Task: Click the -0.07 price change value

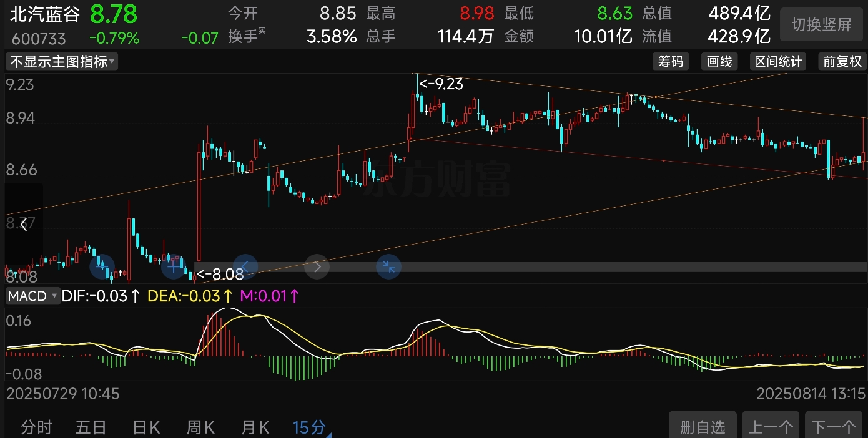Action: pyautogui.click(x=200, y=38)
